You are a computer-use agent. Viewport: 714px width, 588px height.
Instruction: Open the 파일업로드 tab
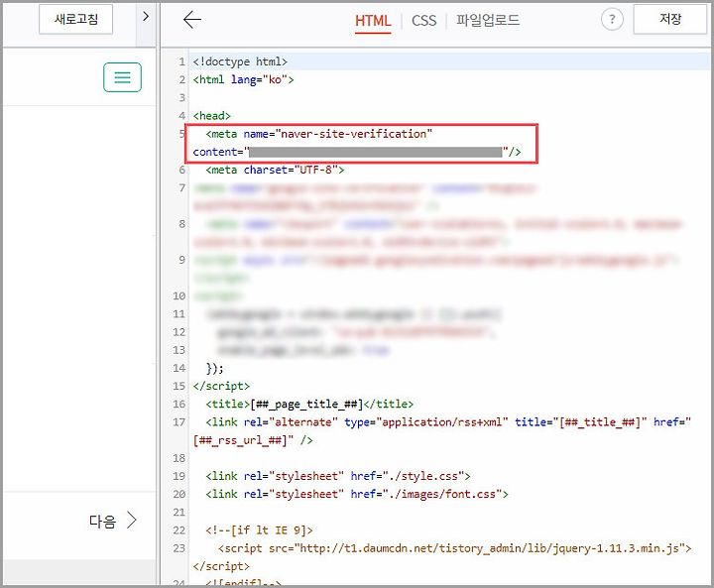(488, 20)
